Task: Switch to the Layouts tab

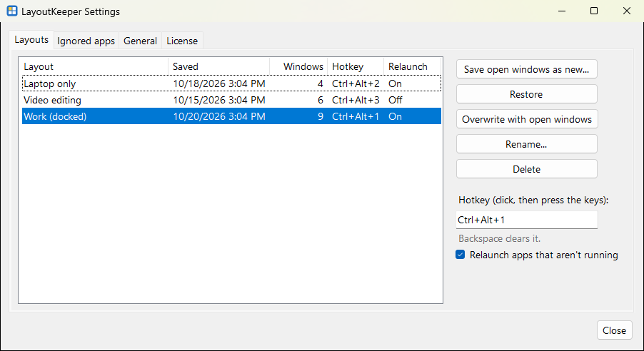Action: point(31,40)
